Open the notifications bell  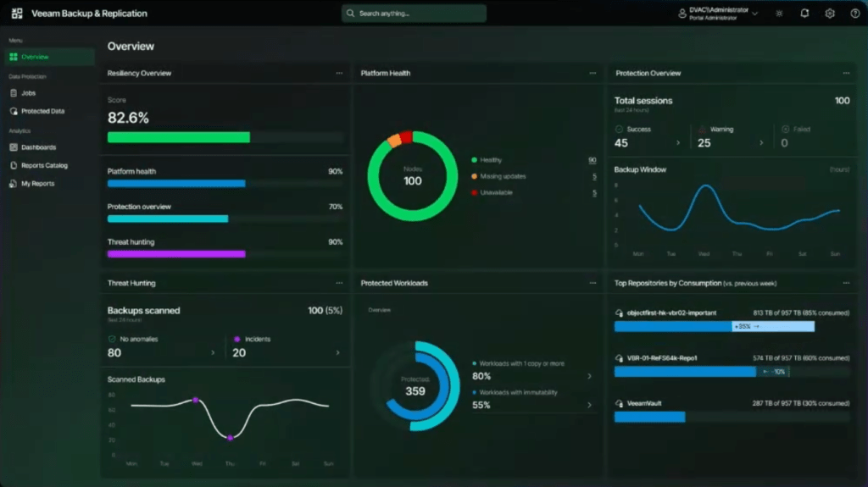pyautogui.click(x=804, y=14)
